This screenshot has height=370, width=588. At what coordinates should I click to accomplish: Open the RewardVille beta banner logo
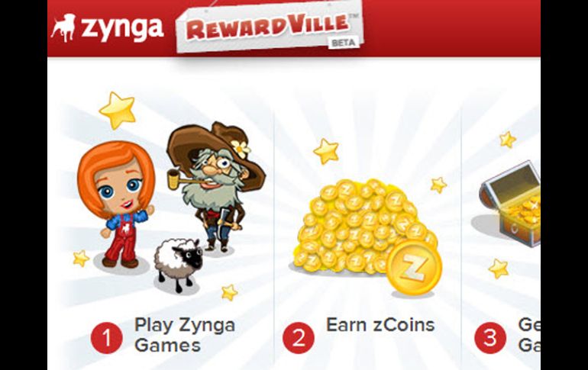pos(270,27)
